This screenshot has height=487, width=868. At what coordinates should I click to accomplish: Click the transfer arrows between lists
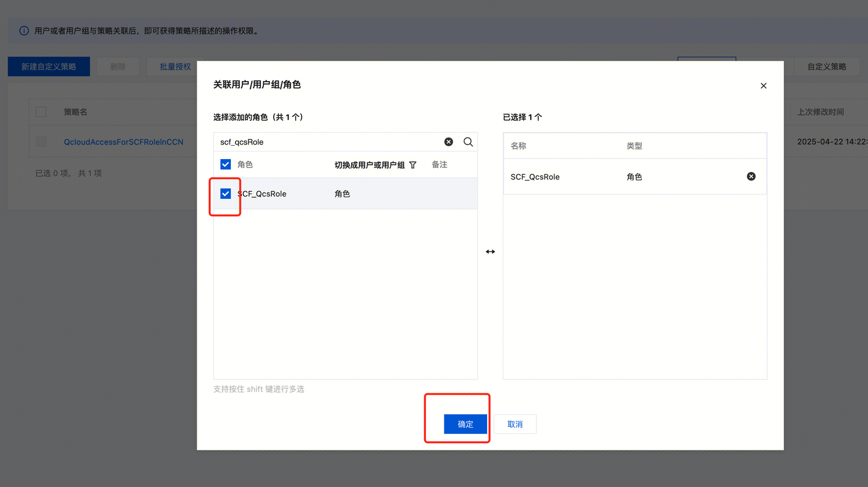tap(490, 252)
